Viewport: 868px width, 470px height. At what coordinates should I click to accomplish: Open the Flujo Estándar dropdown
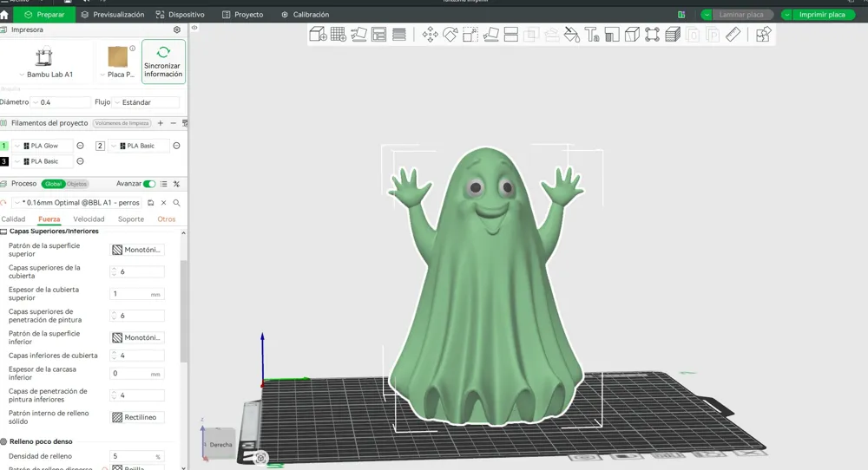coord(146,102)
